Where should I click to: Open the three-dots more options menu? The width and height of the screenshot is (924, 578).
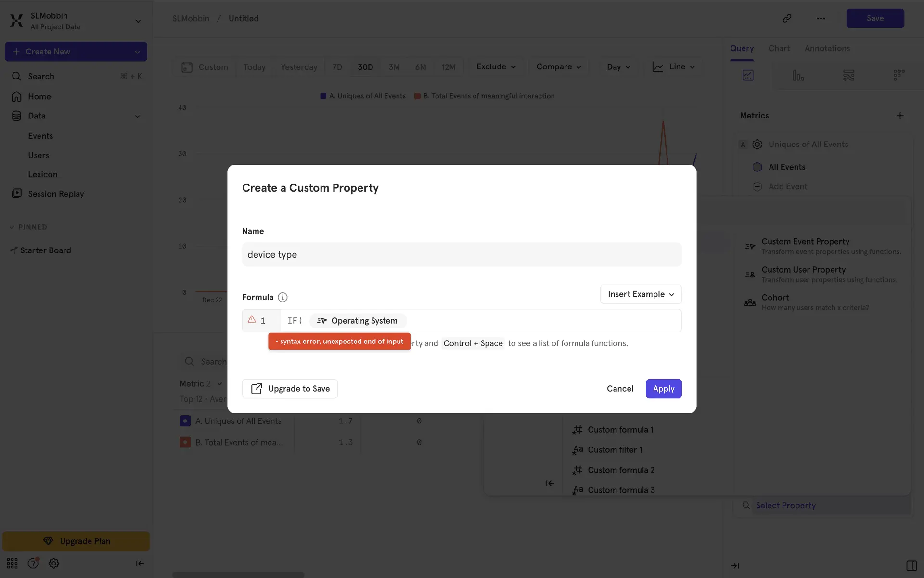(821, 18)
